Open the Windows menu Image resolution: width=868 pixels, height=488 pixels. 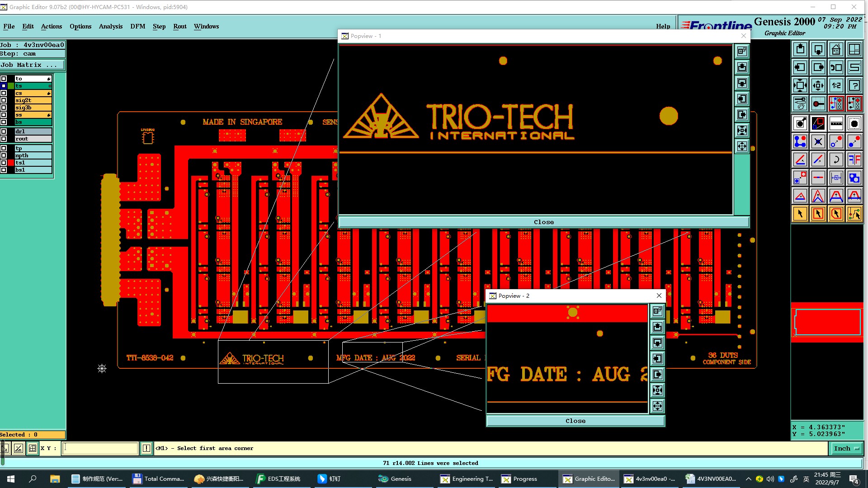point(207,26)
